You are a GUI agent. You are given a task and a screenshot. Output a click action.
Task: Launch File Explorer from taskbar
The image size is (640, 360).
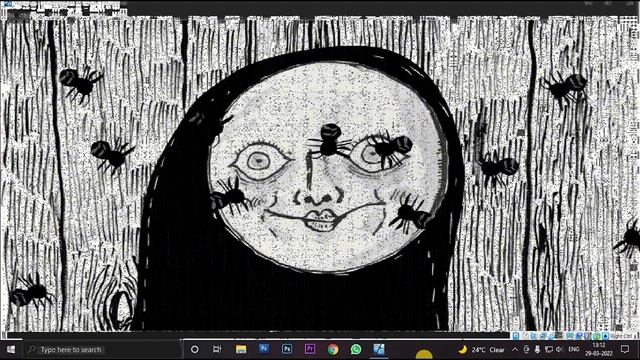[x=241, y=349]
